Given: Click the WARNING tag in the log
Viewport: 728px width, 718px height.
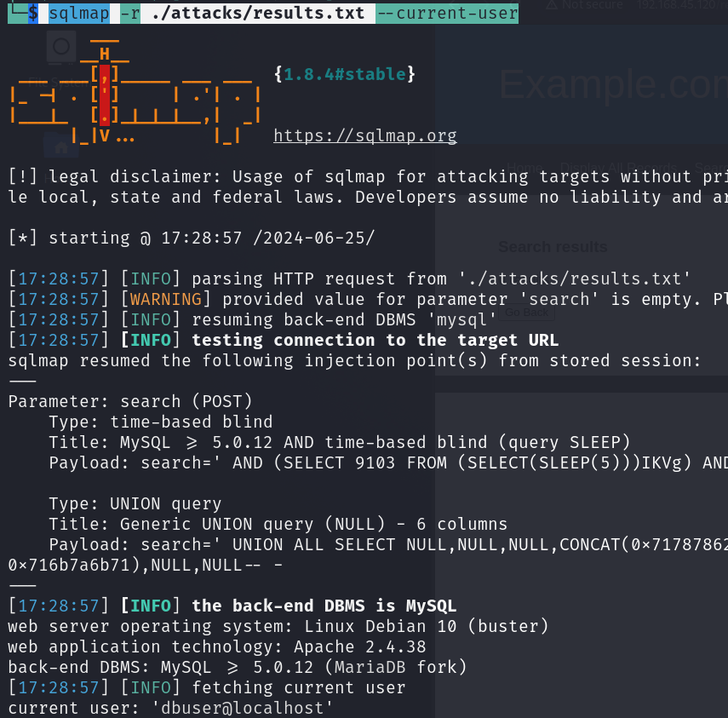Looking at the screenshot, I should click(x=166, y=299).
